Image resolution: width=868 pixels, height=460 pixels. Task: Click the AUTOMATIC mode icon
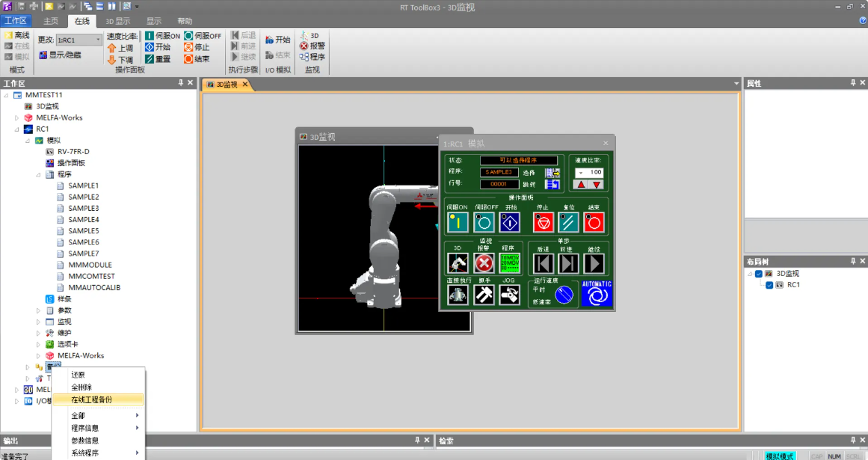pyautogui.click(x=597, y=294)
